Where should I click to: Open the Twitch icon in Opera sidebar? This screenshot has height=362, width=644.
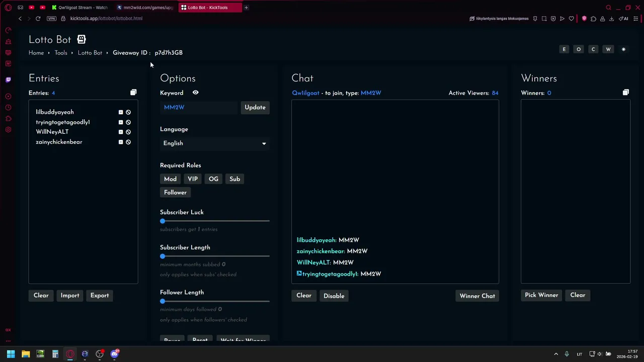coord(8,79)
